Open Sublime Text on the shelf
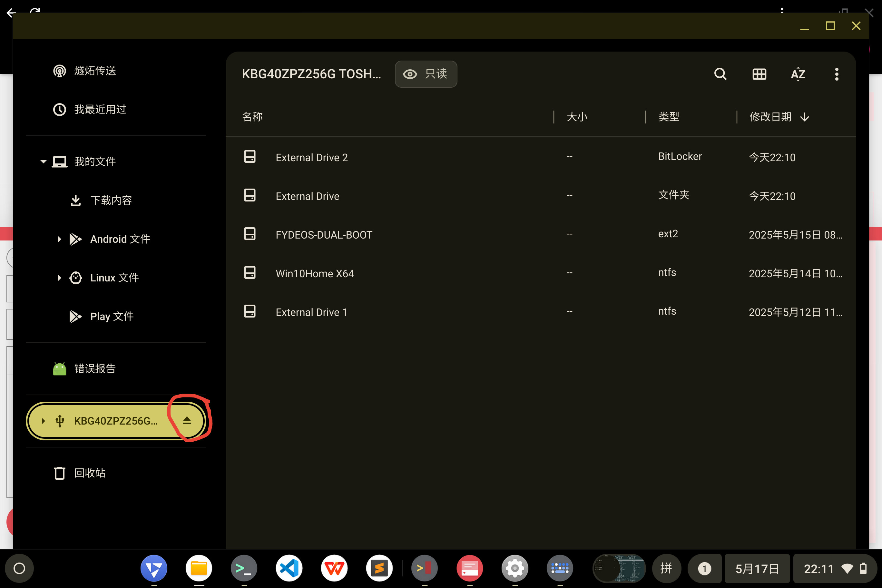The width and height of the screenshot is (882, 588). (379, 569)
